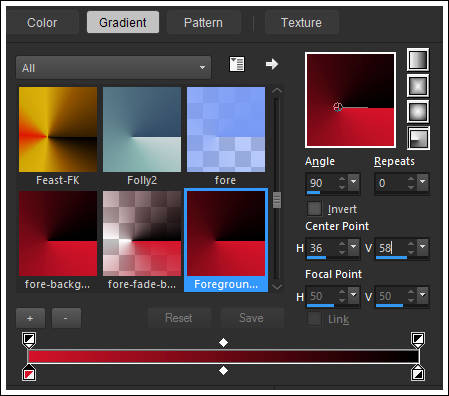Click the top-left transparency marker on gradient bar

click(29, 340)
